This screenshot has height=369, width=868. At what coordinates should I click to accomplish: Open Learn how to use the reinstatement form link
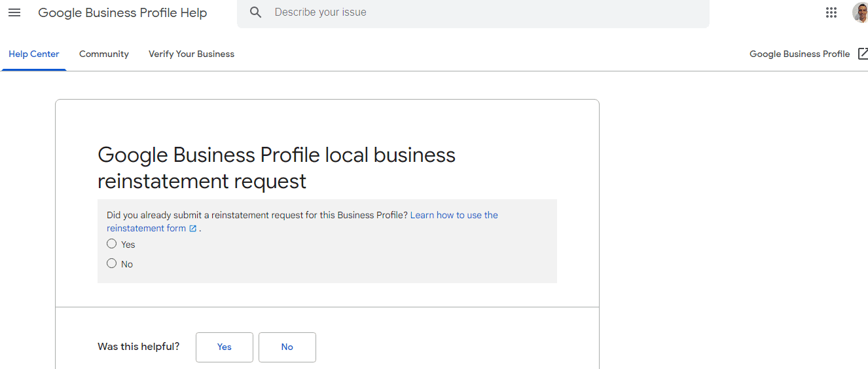tap(302, 222)
